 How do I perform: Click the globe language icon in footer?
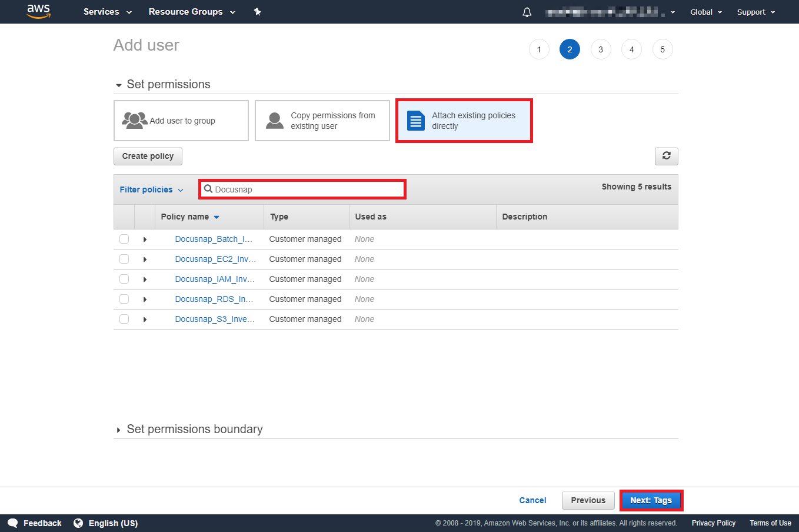point(78,523)
